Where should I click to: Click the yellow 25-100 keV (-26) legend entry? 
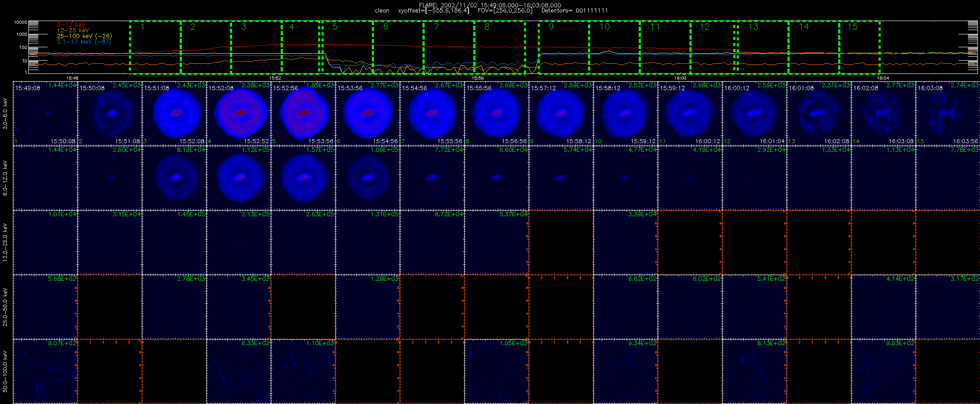click(84, 36)
